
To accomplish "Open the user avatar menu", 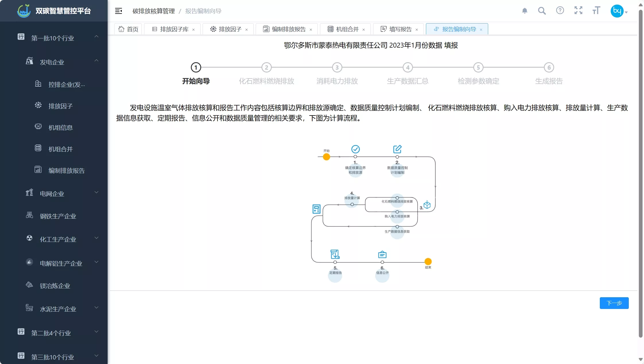I will click(619, 11).
